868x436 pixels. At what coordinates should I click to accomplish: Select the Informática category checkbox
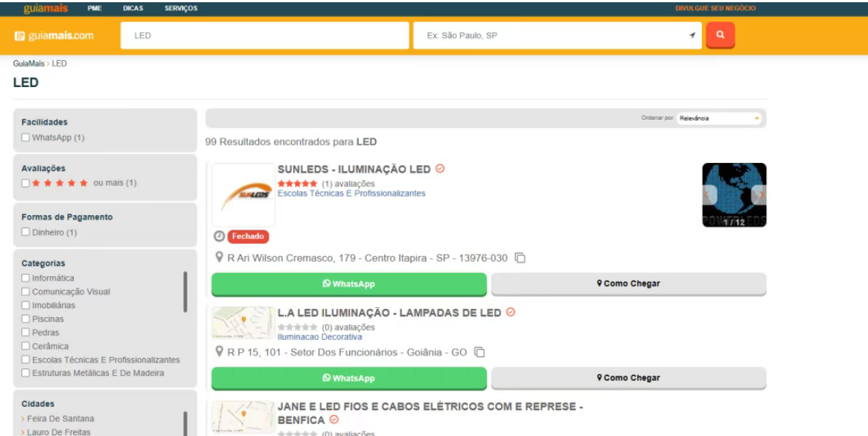click(26, 278)
